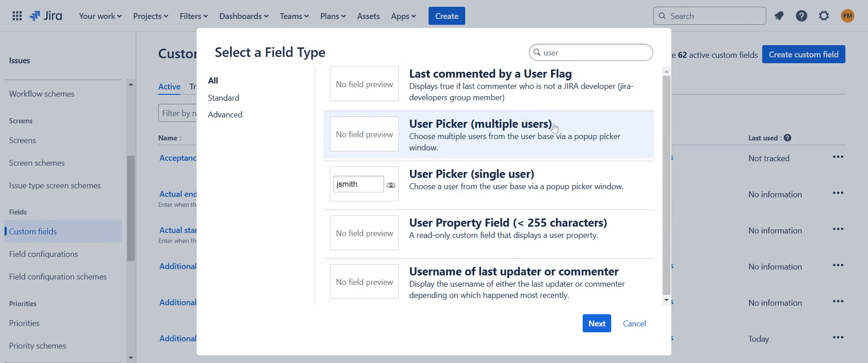Open the help question mark icon
Screen dimensions: 868x363
pyautogui.click(x=802, y=16)
